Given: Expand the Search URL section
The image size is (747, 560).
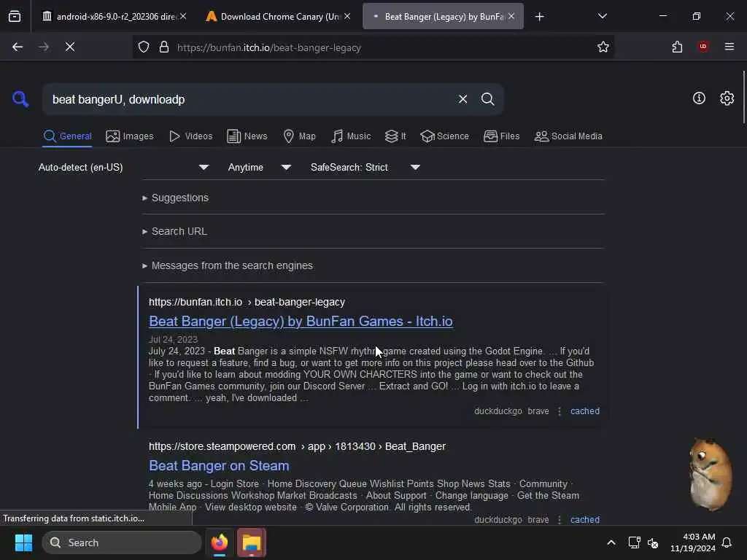Looking at the screenshot, I should tap(174, 231).
